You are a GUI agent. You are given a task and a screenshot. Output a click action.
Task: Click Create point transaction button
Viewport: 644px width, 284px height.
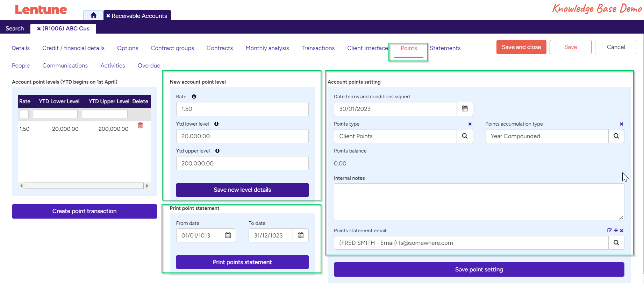pos(85,211)
